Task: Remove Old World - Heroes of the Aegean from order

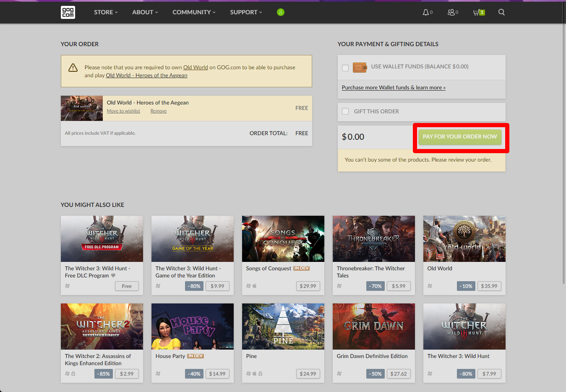Action: (159, 111)
